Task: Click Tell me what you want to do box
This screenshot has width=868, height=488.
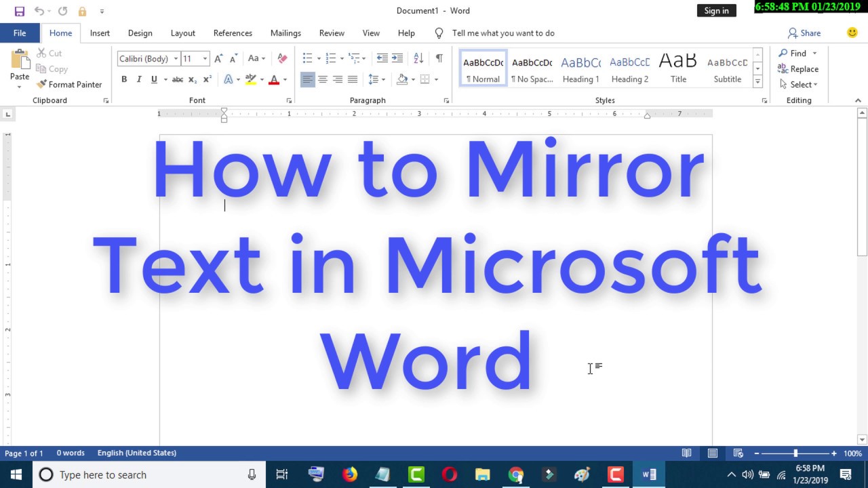Action: coord(502,33)
